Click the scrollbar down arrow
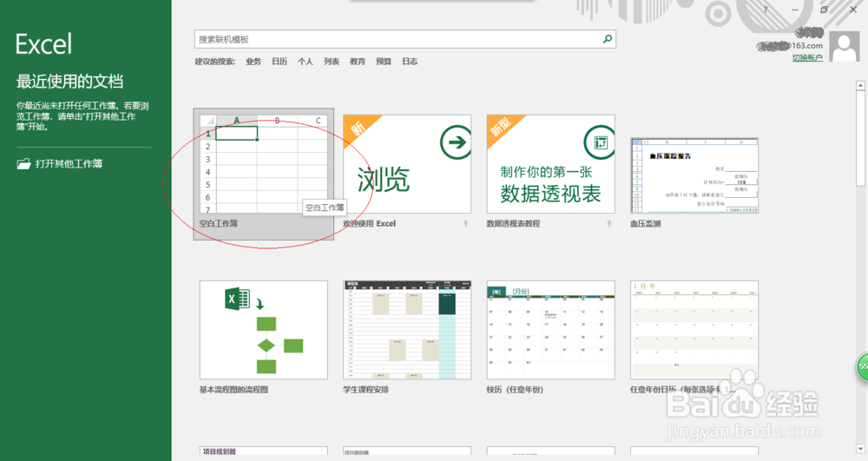Screen dimensions: 868x461 pos(860,448)
